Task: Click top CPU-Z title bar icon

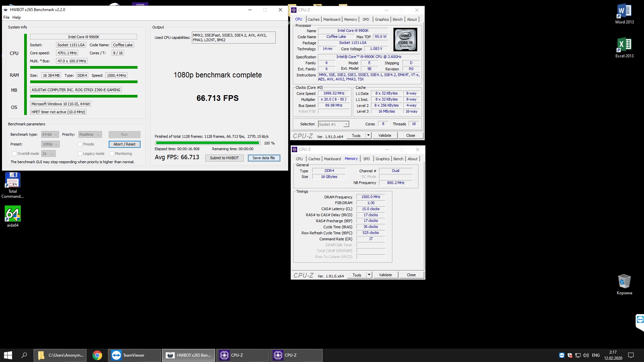Action: 294,10
